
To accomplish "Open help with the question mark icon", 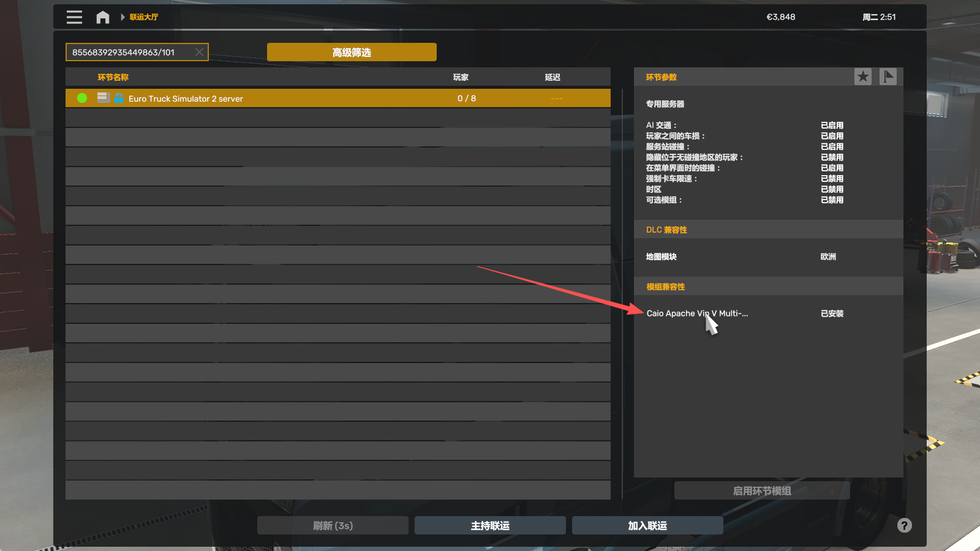I will [x=904, y=525].
